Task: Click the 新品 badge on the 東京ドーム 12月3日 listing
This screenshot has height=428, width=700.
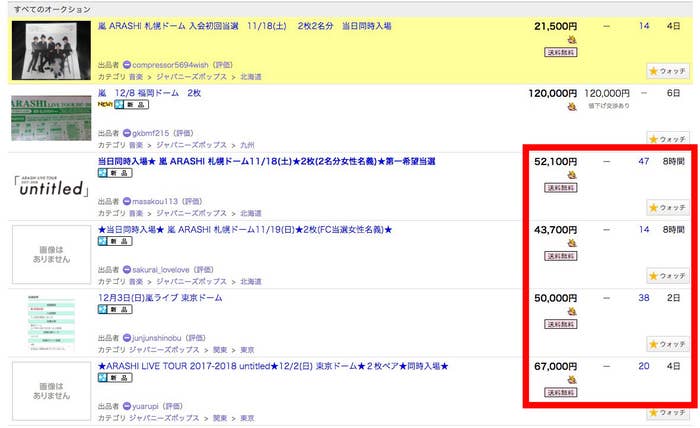Action: pyautogui.click(x=115, y=309)
